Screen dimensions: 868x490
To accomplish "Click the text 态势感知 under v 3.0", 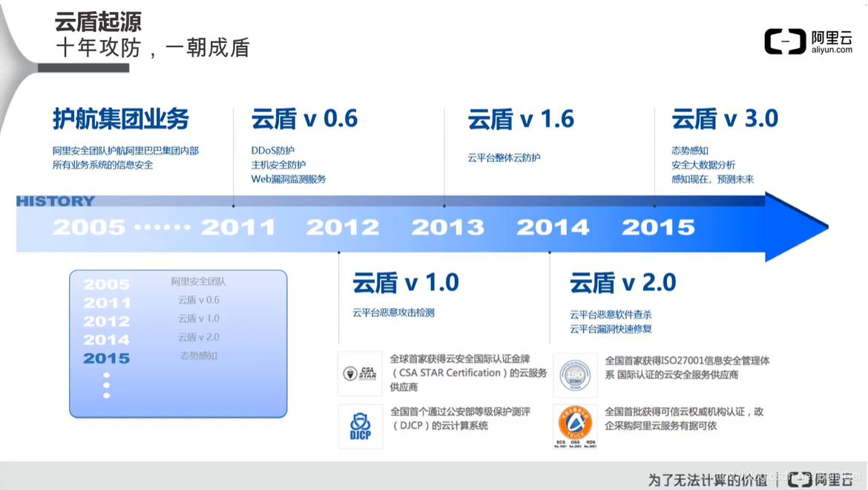I will click(x=690, y=151).
